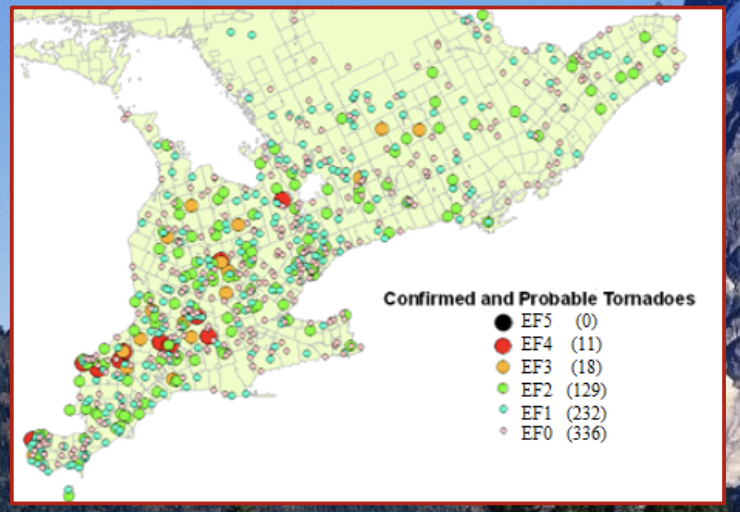This screenshot has width=740, height=512.
Task: Click the teal EF1 legend circle
Action: click(503, 409)
